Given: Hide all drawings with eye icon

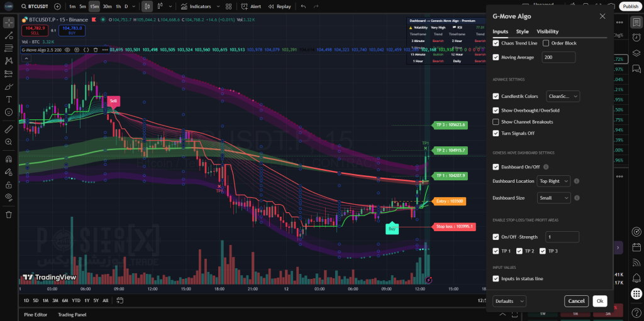Looking at the screenshot, I should tap(9, 197).
